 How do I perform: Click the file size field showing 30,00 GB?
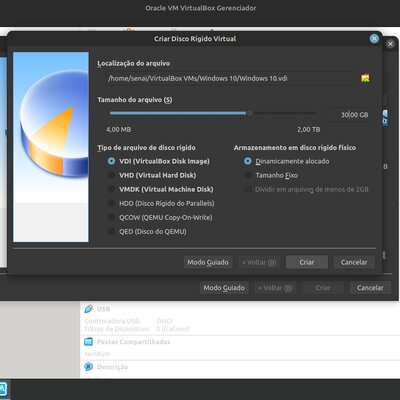click(x=347, y=115)
